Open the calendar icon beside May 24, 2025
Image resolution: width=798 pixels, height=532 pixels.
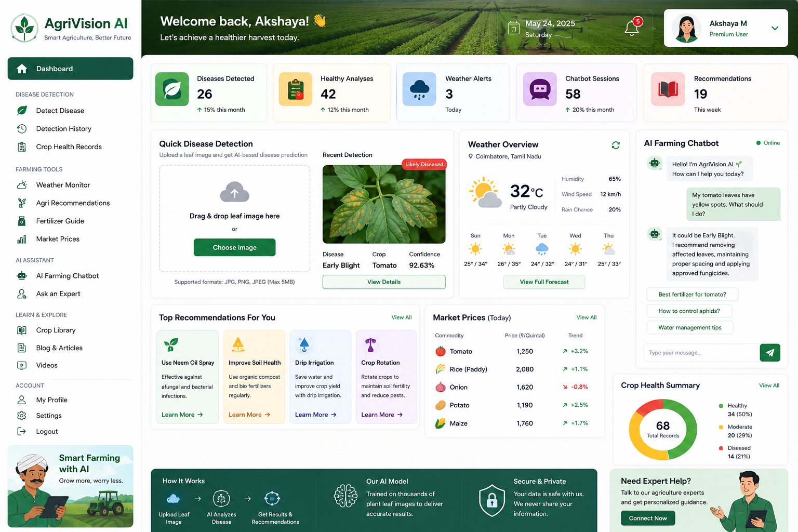point(513,28)
